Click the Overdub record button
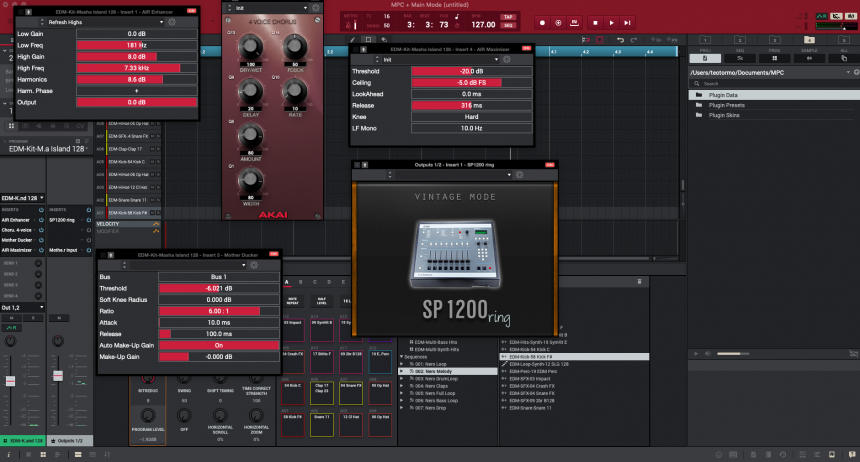The height and width of the screenshot is (462, 860). (558, 22)
